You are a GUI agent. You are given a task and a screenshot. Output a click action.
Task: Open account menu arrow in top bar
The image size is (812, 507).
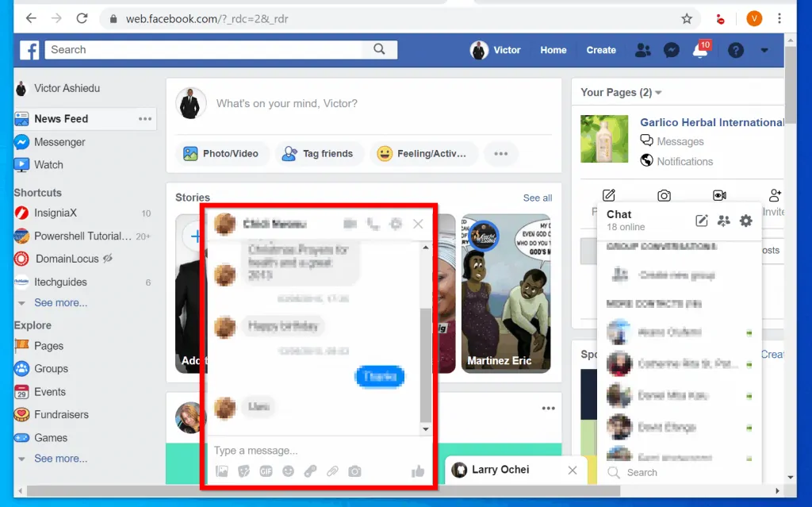coord(764,50)
